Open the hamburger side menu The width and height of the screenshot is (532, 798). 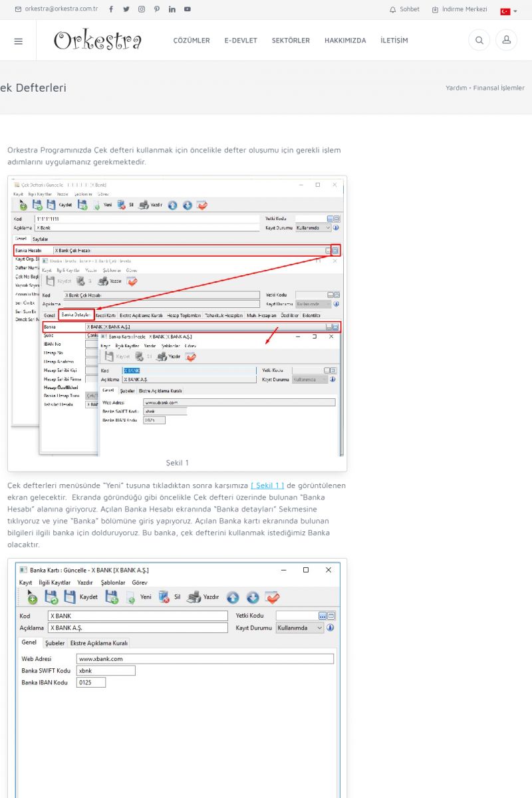click(18, 41)
